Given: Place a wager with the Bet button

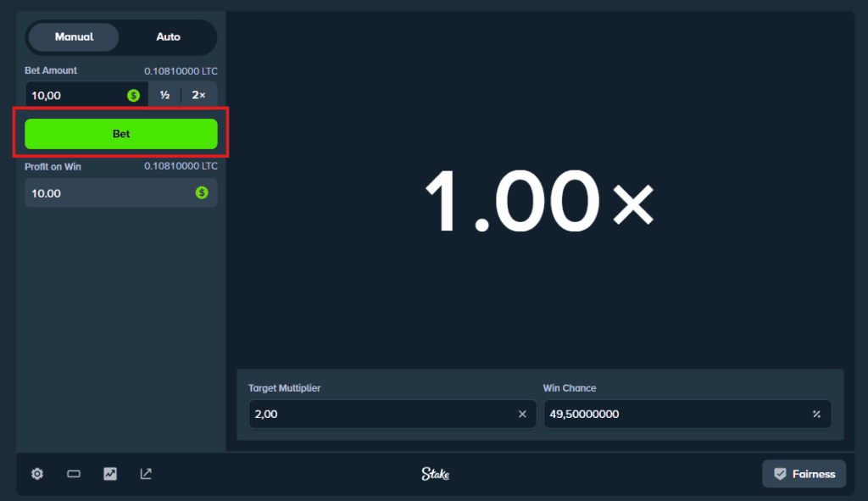Looking at the screenshot, I should point(120,133).
